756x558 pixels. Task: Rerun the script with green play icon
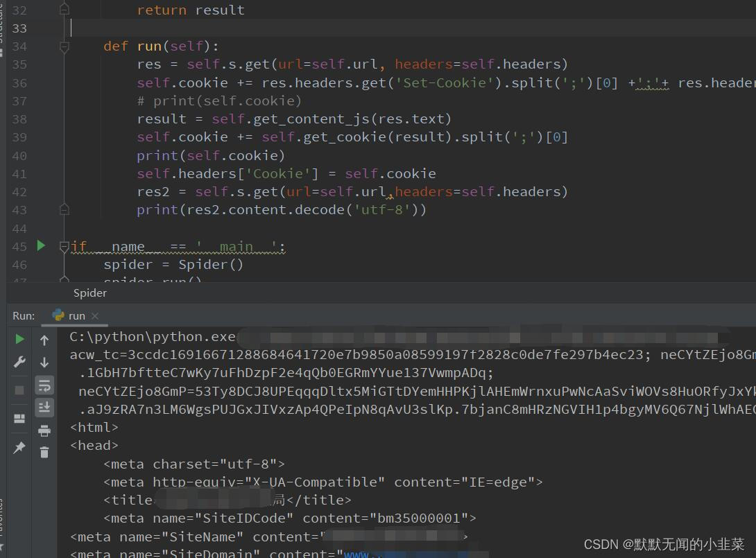(x=20, y=339)
